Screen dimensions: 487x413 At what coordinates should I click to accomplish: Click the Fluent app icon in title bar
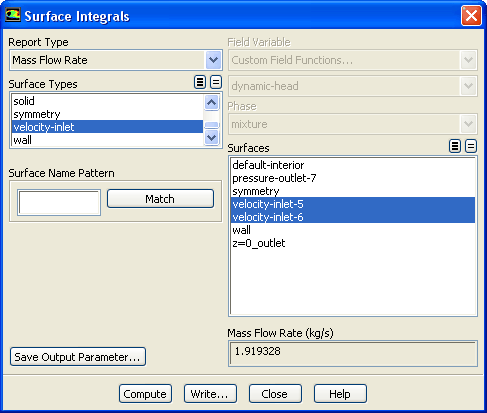[13, 15]
